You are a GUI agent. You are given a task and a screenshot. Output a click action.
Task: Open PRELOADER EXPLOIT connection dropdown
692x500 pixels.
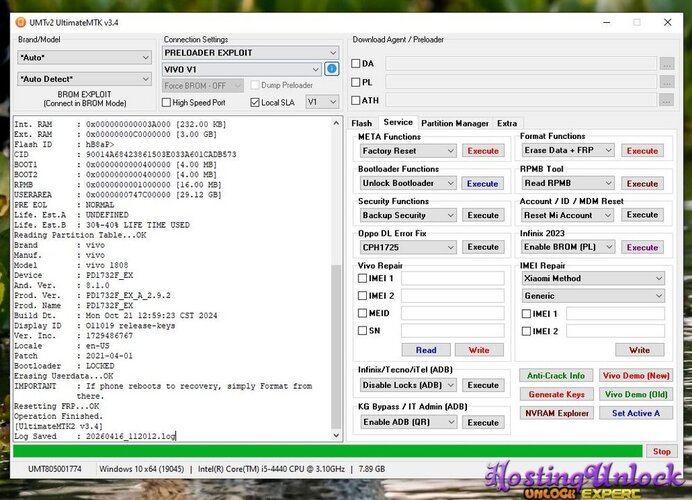(x=250, y=53)
